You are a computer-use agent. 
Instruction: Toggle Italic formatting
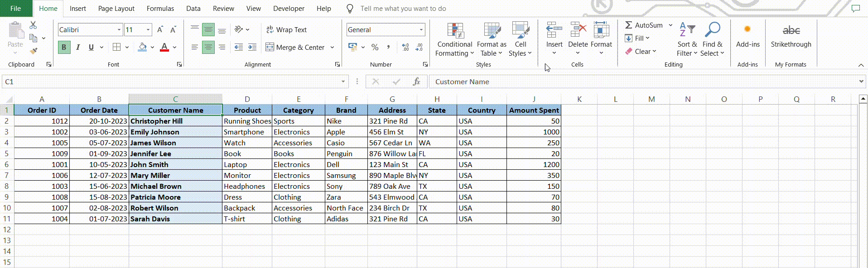coord(78,47)
